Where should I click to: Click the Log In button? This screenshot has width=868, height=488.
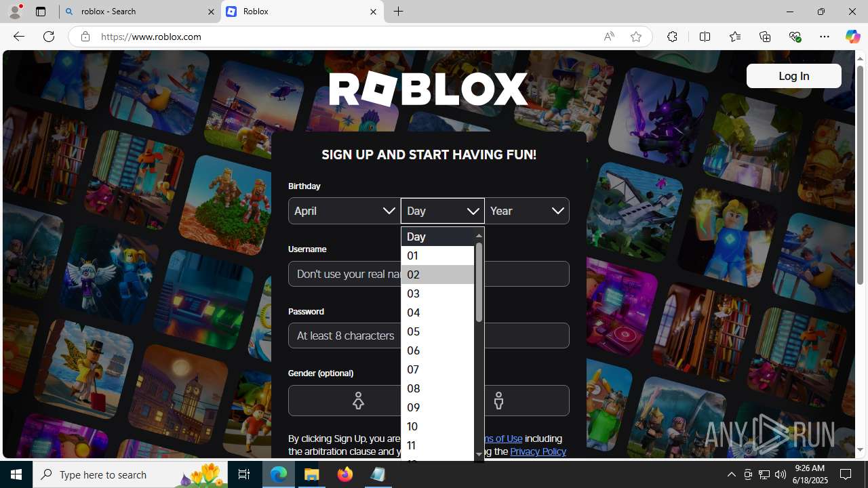793,76
